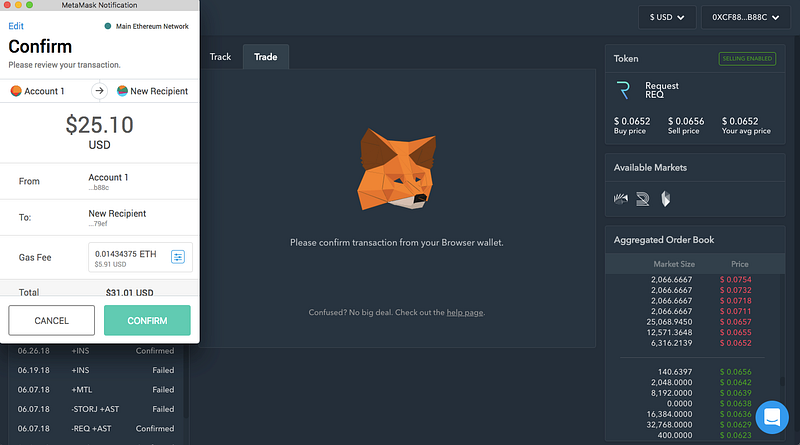
Task: Click the gas fee advanced settings icon
Action: coord(178,257)
